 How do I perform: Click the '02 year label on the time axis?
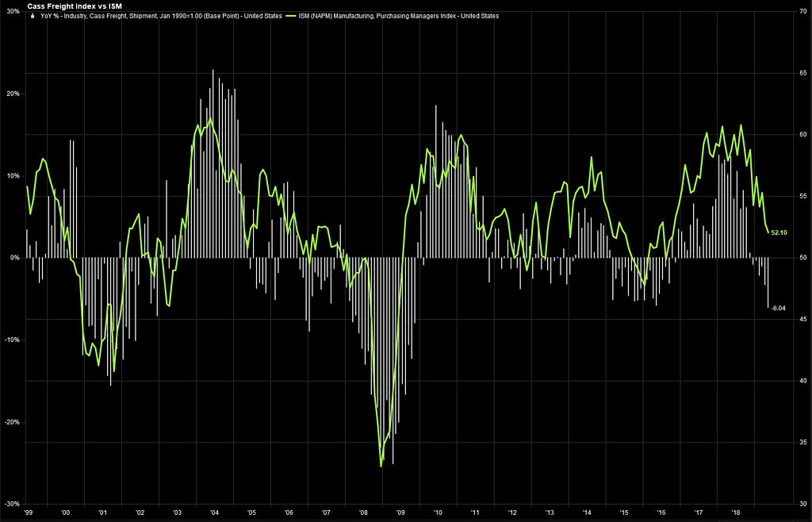tap(140, 512)
